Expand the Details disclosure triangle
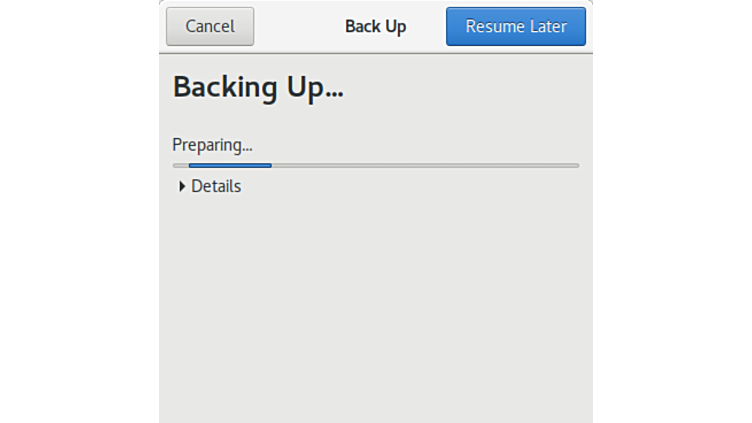 [x=182, y=186]
